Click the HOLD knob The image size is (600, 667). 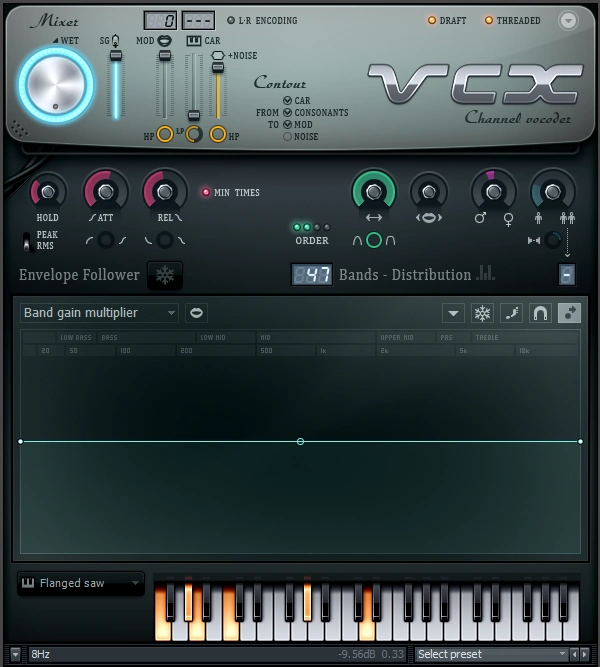(x=48, y=192)
